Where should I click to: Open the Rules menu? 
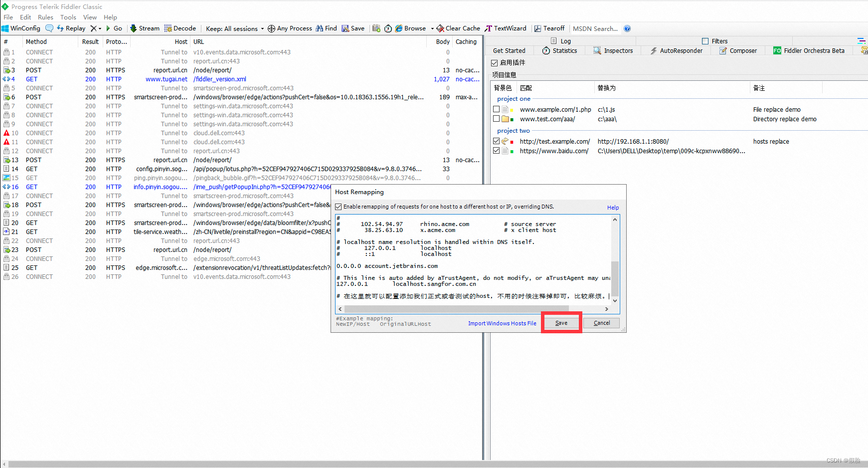pos(45,17)
